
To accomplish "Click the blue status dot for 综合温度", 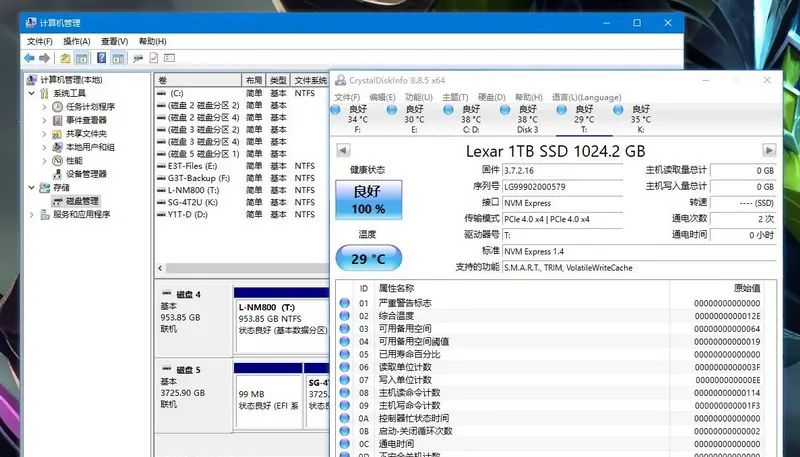I will (345, 316).
